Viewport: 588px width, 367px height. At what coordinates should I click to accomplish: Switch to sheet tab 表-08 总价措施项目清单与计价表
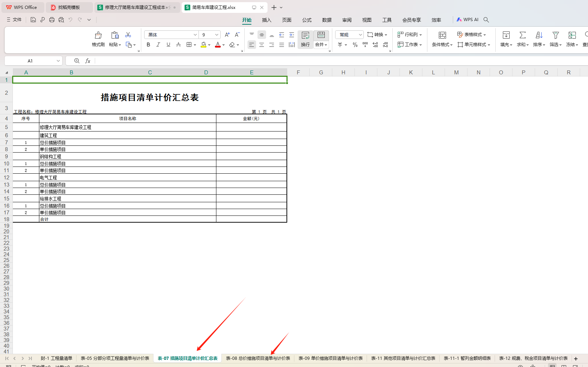pos(258,358)
